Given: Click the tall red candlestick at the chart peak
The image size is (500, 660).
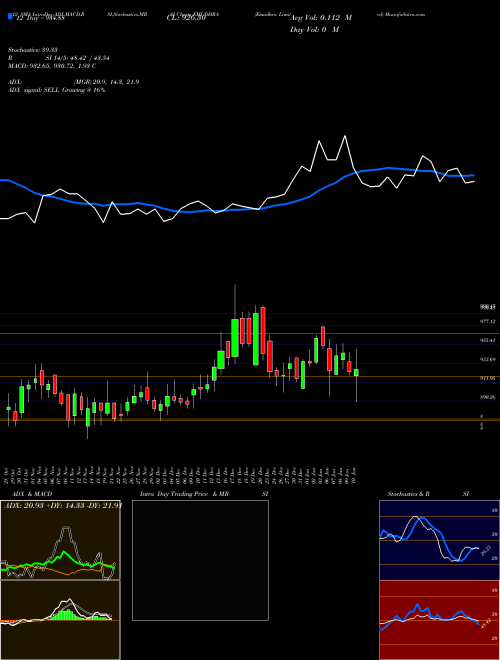Looking at the screenshot, I should (263, 330).
